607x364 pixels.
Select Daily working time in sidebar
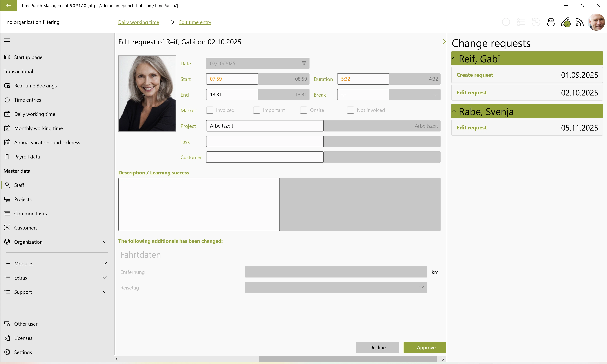pos(35,114)
